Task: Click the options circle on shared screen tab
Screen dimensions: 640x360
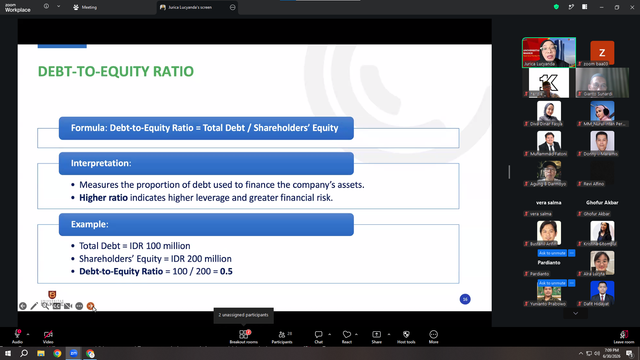Action: pyautogui.click(x=233, y=7)
